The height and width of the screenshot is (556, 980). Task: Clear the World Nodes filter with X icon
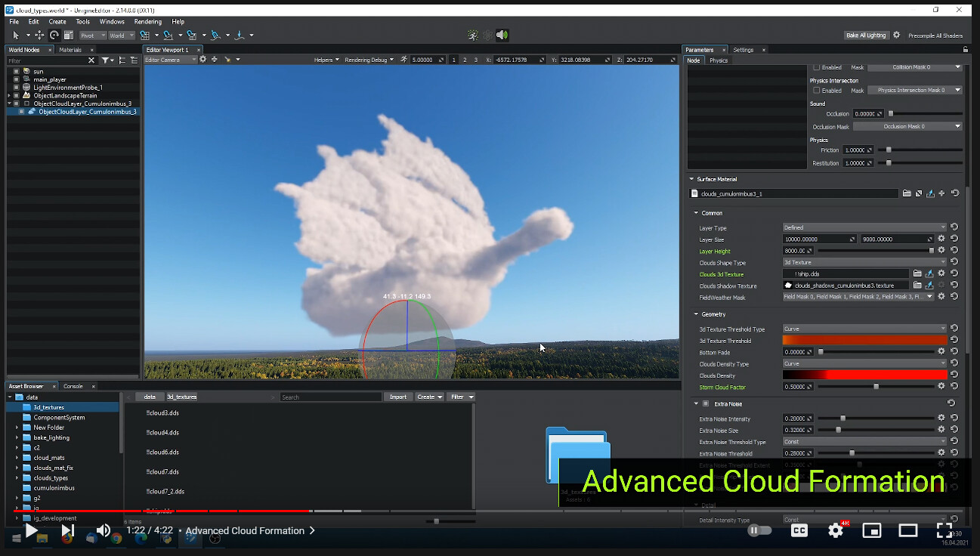click(x=92, y=60)
